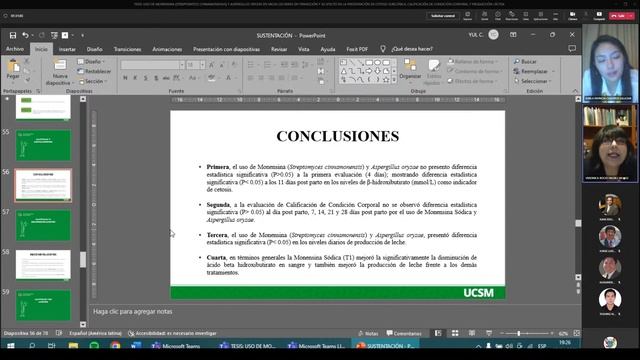Toggle bold (N) formatting
Viewport: 640px width, 360px height.
click(x=125, y=78)
